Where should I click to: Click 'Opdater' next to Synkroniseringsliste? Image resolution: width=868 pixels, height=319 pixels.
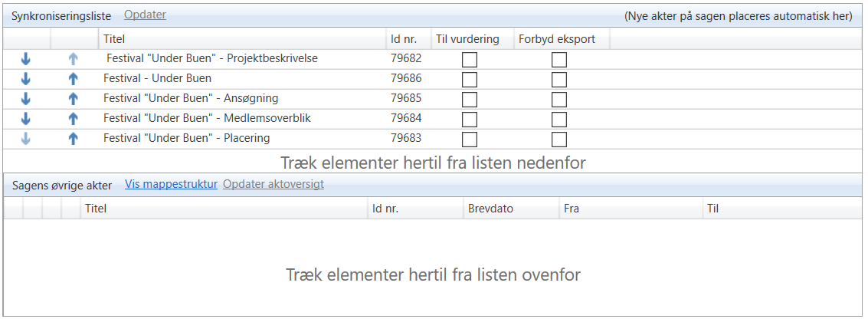(x=145, y=15)
